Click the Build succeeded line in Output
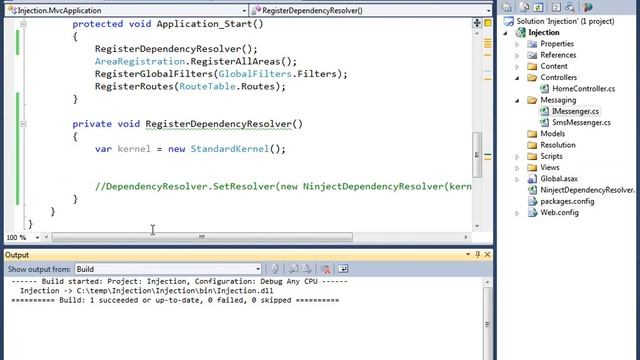Screen dimensions: 640x360 click(175, 300)
